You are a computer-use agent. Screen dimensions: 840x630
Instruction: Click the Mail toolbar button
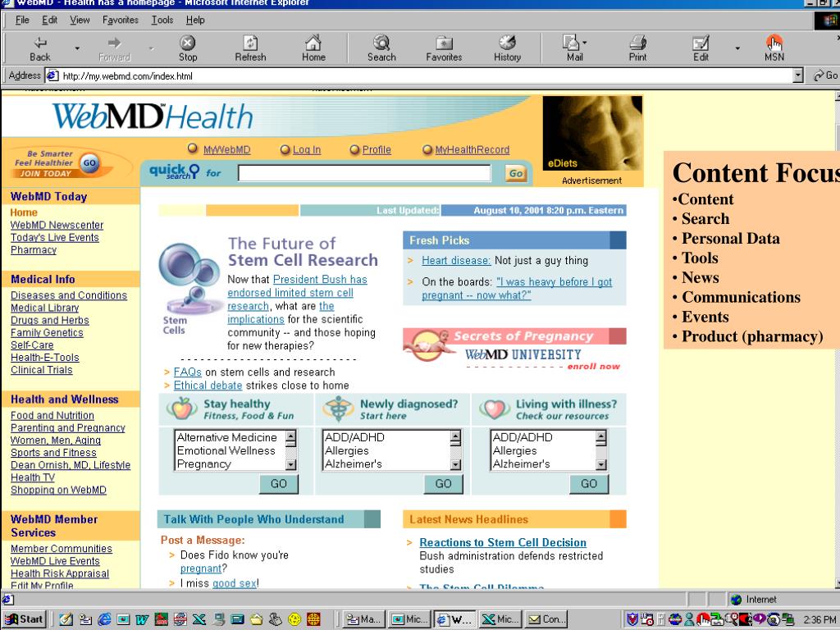[x=574, y=48]
